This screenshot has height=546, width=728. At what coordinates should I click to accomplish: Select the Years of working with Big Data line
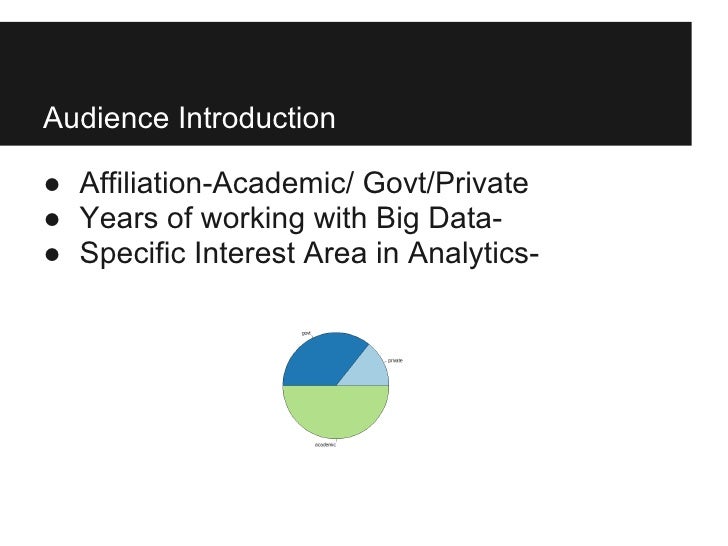click(291, 218)
